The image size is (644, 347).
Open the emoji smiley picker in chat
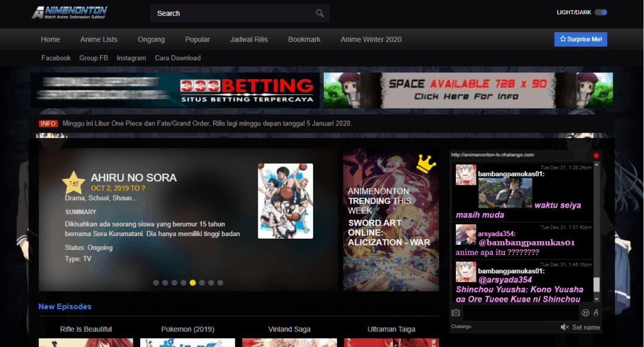point(586,313)
